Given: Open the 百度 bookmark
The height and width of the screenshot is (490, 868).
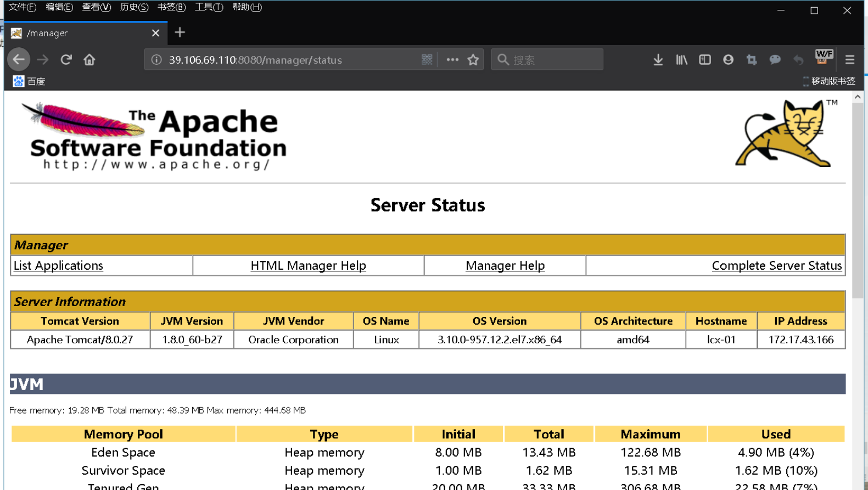Looking at the screenshot, I should click(x=29, y=81).
